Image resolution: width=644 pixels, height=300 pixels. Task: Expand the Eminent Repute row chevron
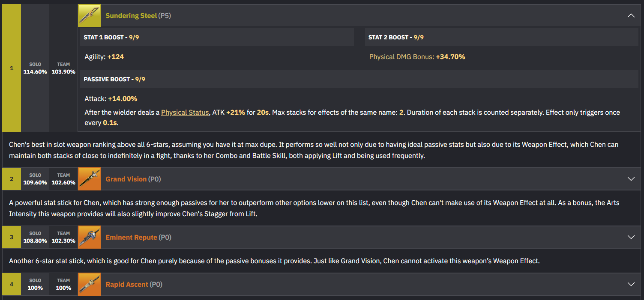631,237
